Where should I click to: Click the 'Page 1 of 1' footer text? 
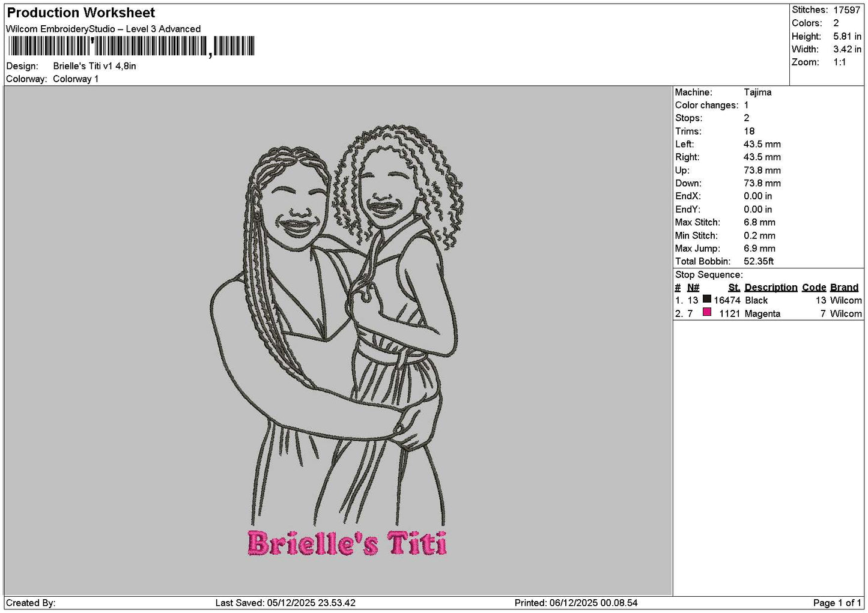(x=837, y=603)
